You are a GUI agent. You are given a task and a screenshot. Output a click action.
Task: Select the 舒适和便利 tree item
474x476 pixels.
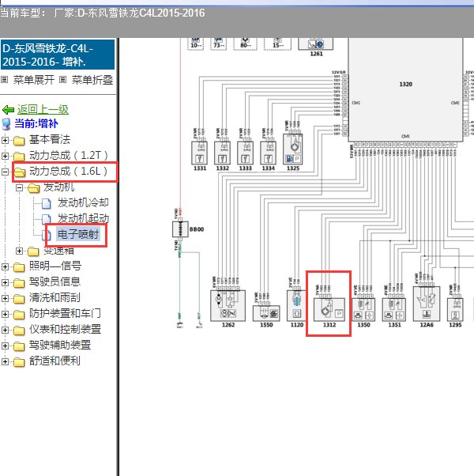pyautogui.click(x=55, y=361)
